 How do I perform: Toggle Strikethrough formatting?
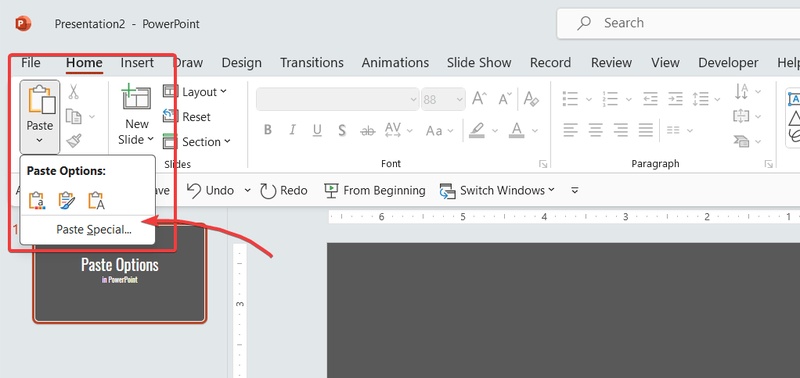(x=367, y=131)
